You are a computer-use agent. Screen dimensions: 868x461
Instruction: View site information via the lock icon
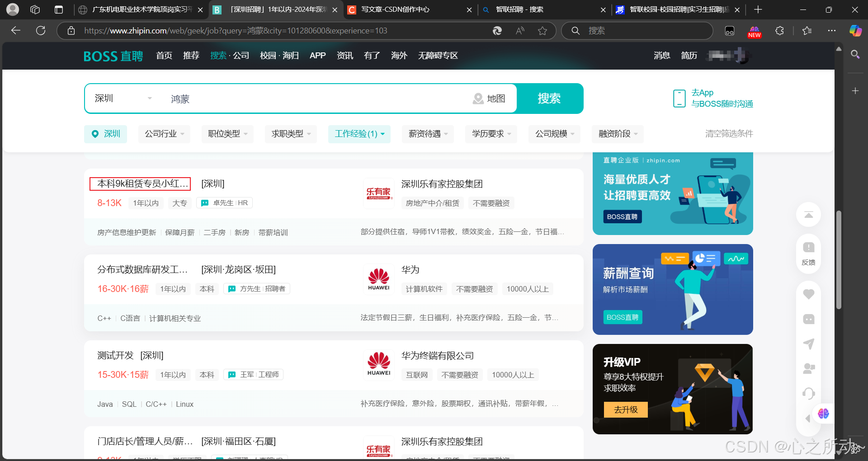point(71,31)
